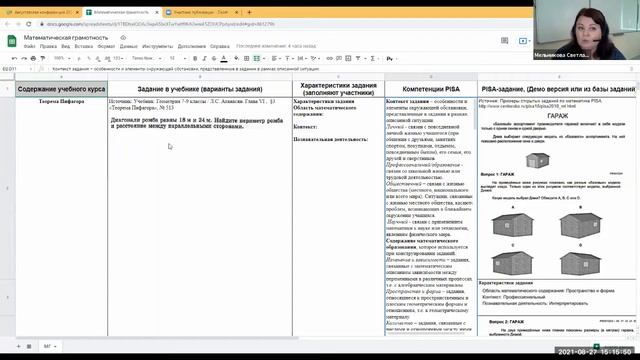Click the Insert comment icon
Screen dimensions: 640x360
click(339, 59)
